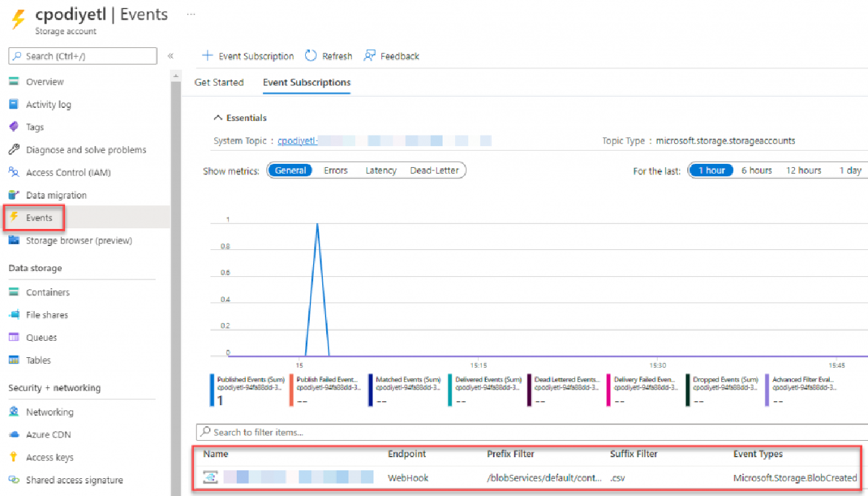Open Access keys under Security + networking

click(47, 457)
